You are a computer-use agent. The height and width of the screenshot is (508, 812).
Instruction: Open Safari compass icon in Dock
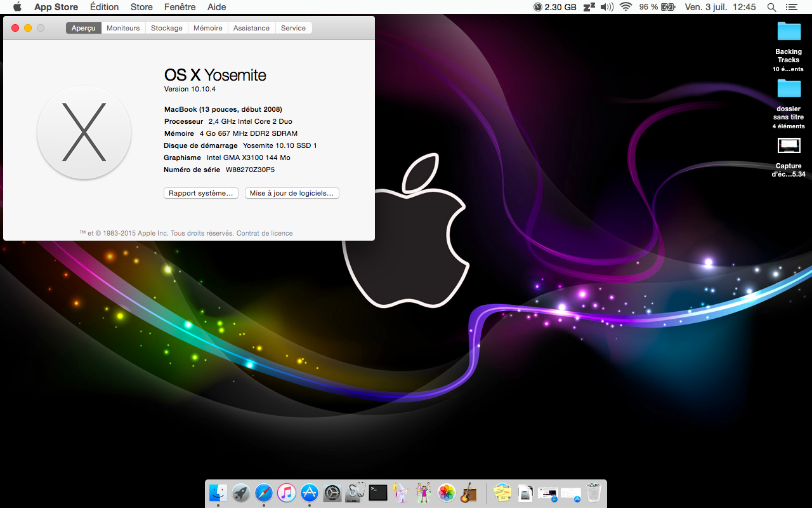(264, 493)
